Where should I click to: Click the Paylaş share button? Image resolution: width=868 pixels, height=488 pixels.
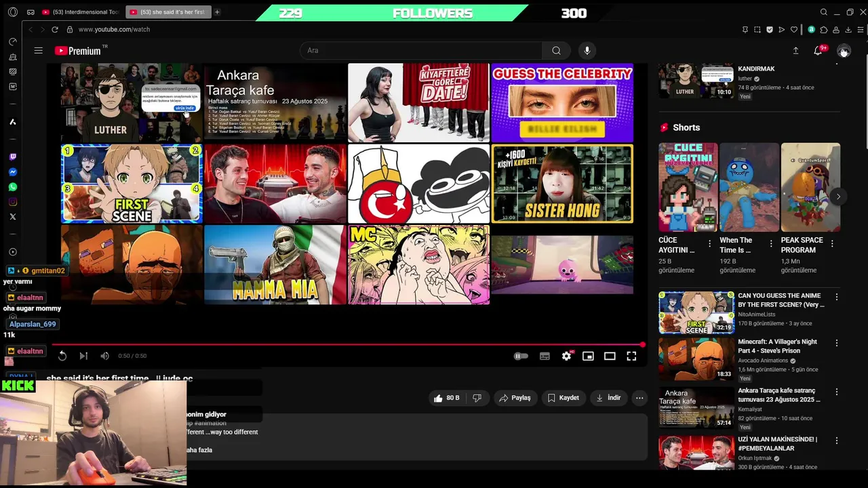(515, 398)
